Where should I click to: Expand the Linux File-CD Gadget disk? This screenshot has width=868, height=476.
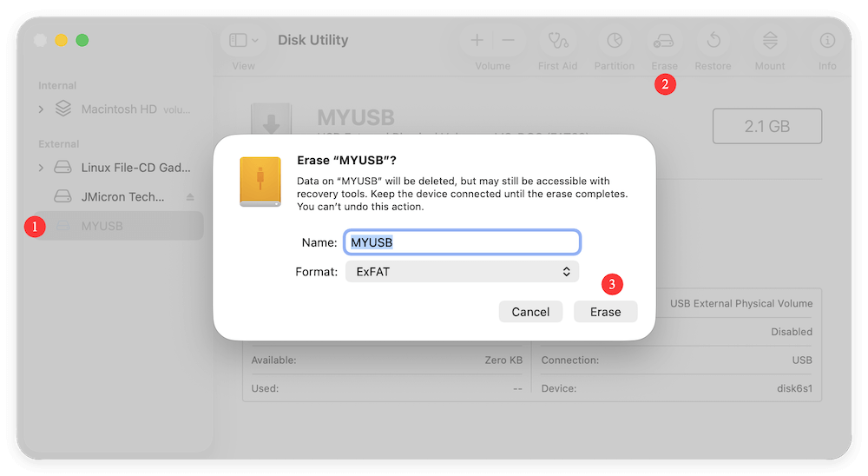pyautogui.click(x=41, y=168)
